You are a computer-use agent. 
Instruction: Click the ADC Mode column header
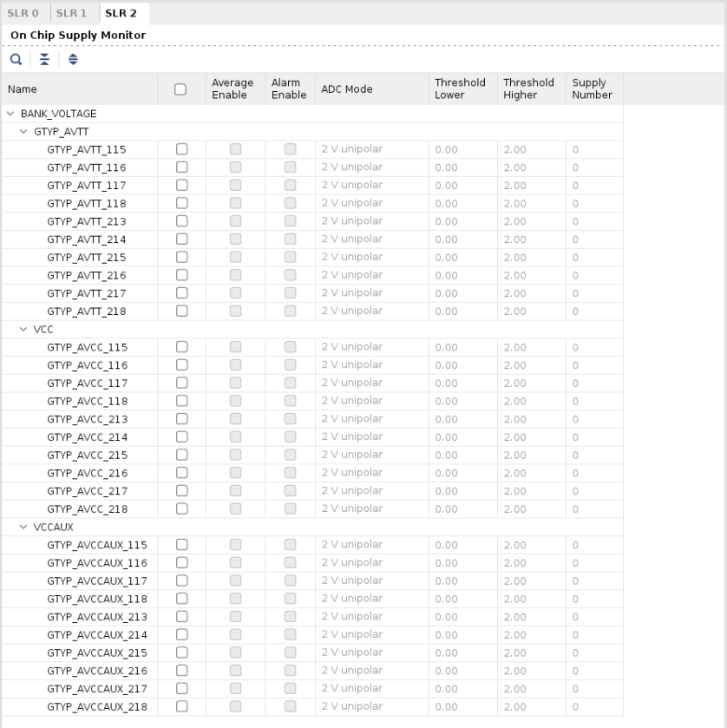coord(347,89)
